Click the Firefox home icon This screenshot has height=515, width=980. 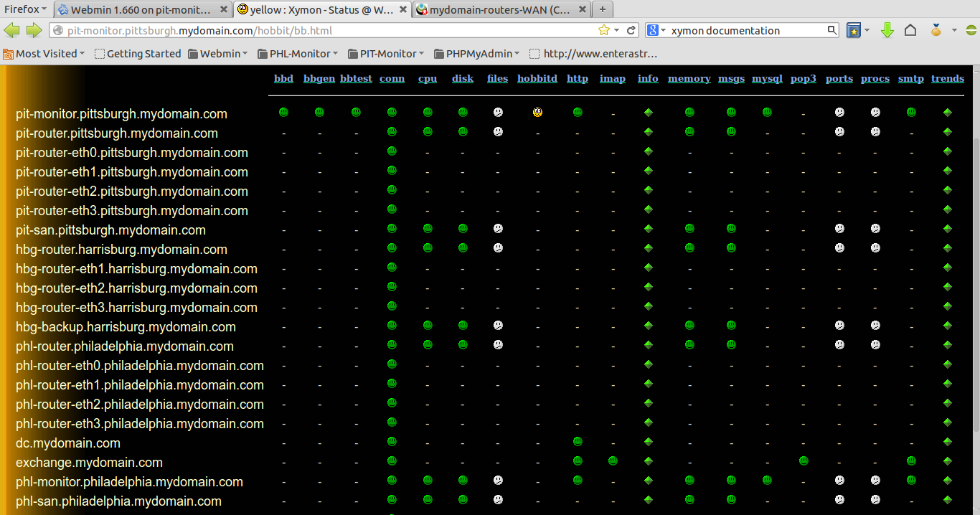pos(910,30)
